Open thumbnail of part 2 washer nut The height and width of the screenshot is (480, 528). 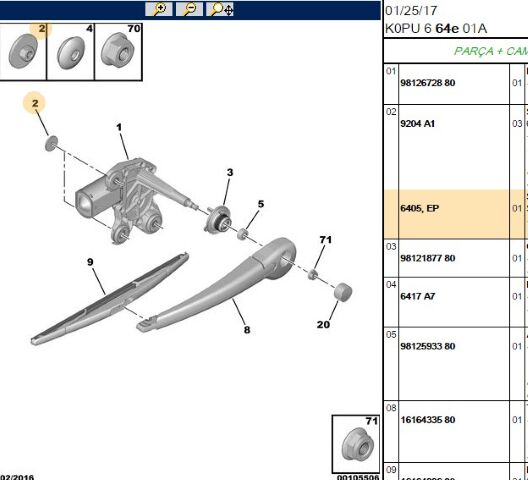[23, 52]
